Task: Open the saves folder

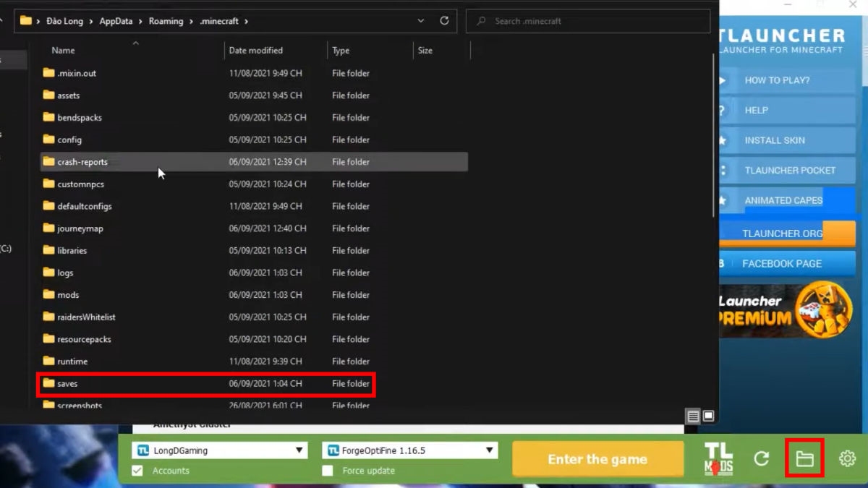Action: 66,384
